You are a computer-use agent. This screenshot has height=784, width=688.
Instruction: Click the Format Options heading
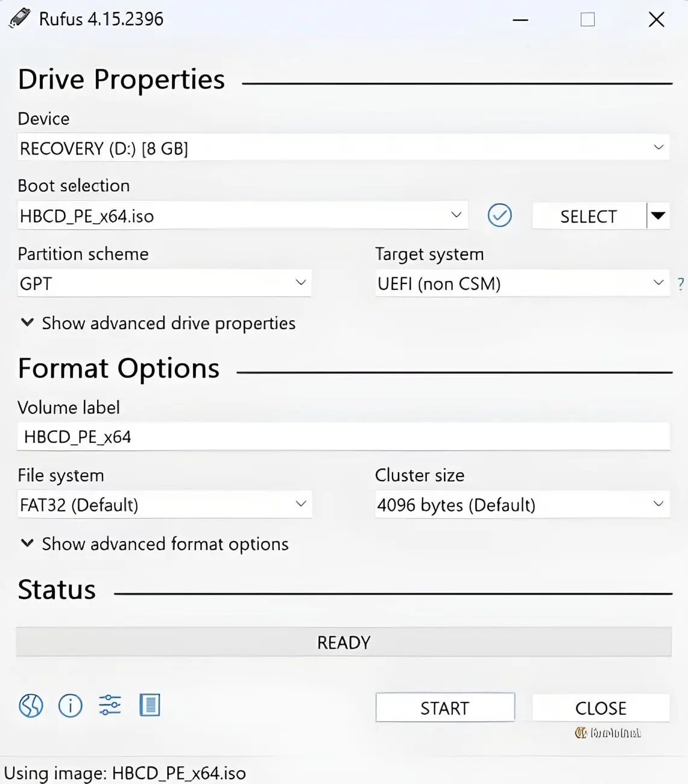coord(119,368)
